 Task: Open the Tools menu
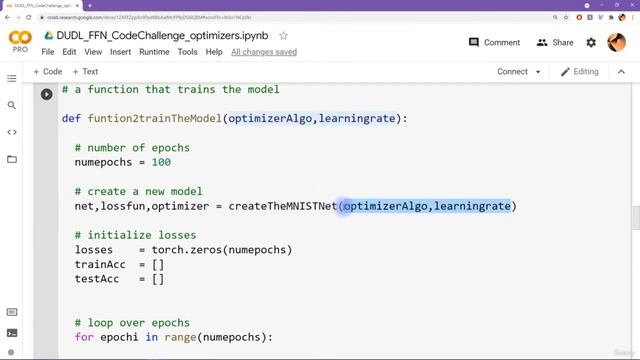[x=187, y=52]
